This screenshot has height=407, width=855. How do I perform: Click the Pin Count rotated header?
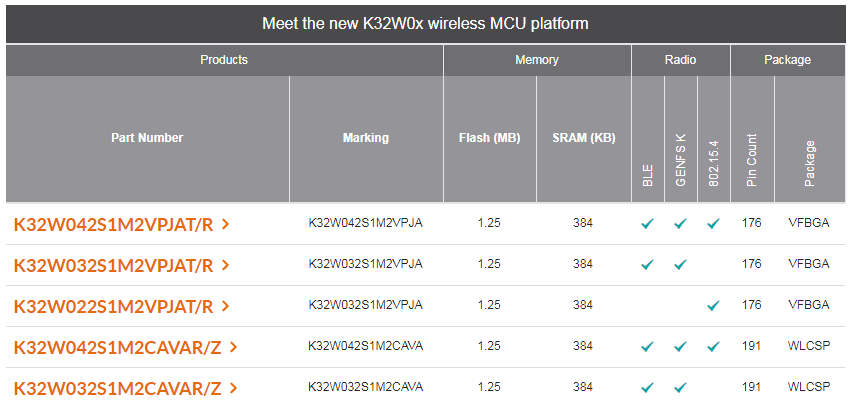pos(752,160)
